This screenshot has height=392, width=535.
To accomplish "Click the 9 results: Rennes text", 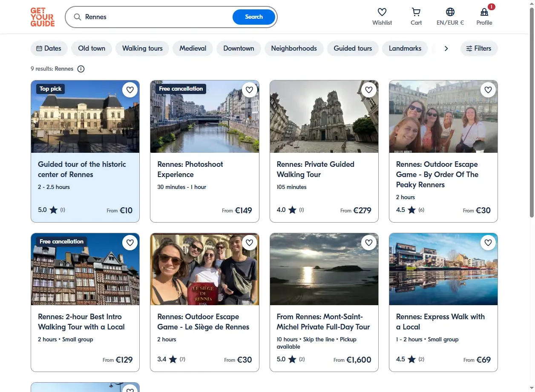I will (x=52, y=69).
